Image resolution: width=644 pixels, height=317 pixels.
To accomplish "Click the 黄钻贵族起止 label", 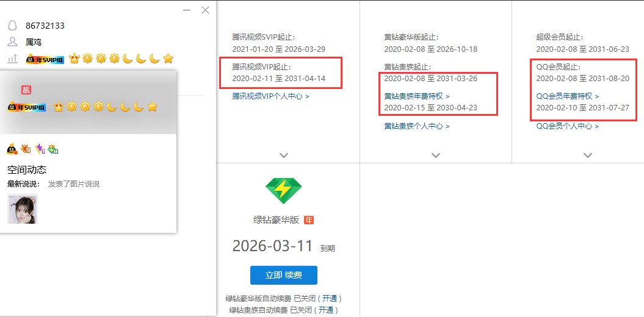I will point(407,67).
